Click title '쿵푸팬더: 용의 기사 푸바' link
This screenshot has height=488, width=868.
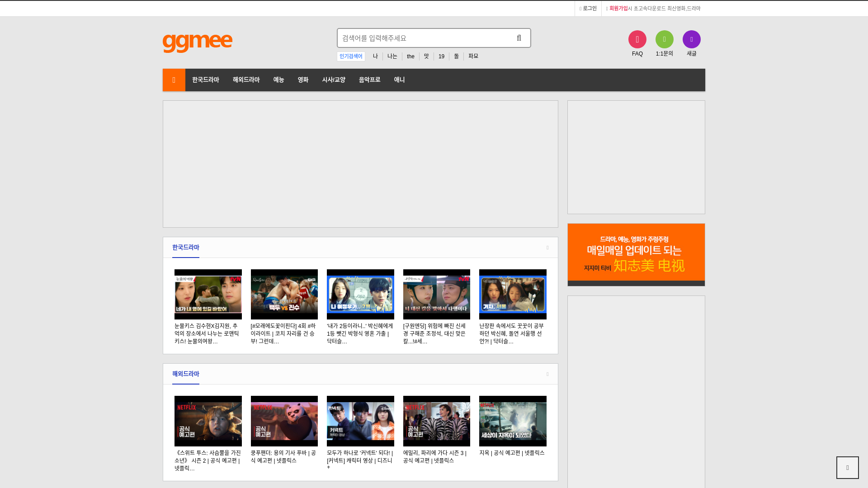pyautogui.click(x=283, y=456)
